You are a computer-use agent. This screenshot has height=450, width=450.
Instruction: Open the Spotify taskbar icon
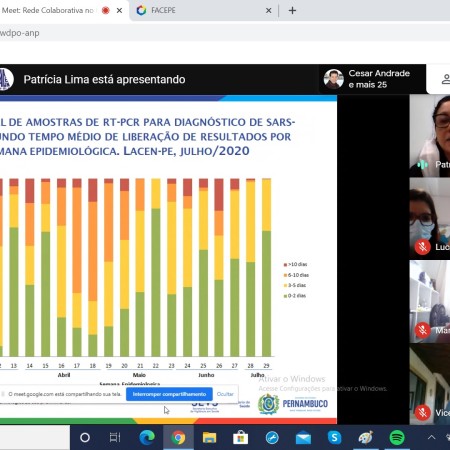(397, 437)
